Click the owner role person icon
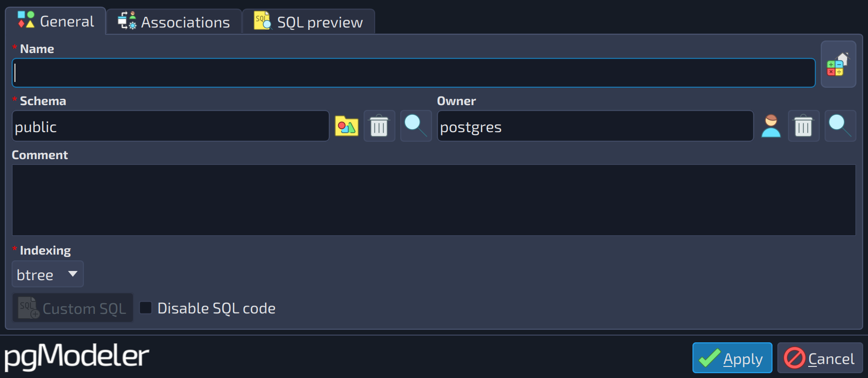This screenshot has width=868, height=378. pyautogui.click(x=771, y=126)
